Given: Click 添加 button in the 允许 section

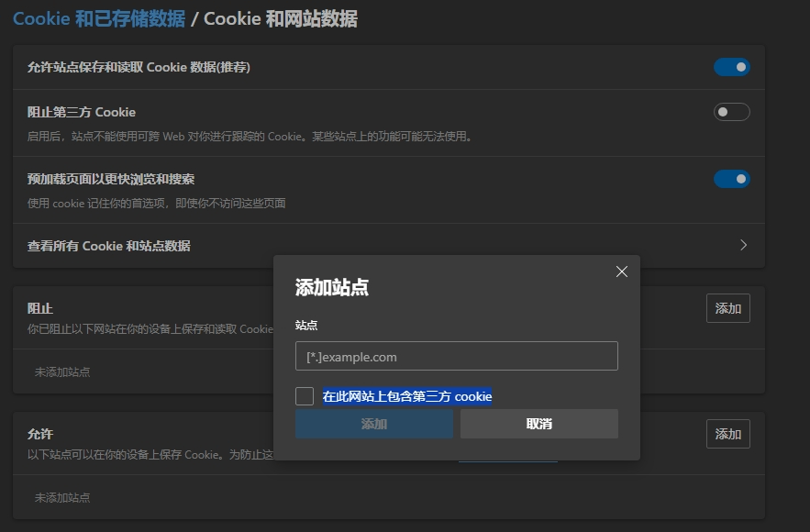Looking at the screenshot, I should click(x=727, y=434).
